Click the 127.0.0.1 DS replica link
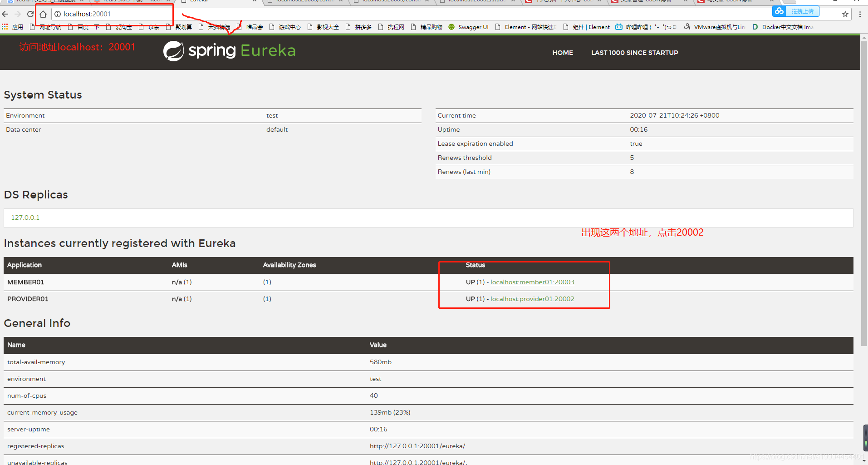Image resolution: width=868 pixels, height=465 pixels. [x=25, y=218]
